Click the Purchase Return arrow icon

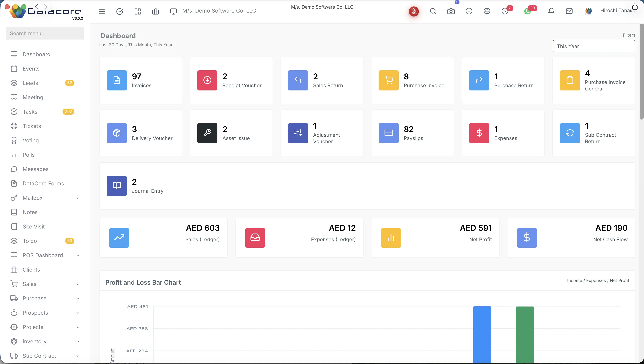click(x=479, y=80)
